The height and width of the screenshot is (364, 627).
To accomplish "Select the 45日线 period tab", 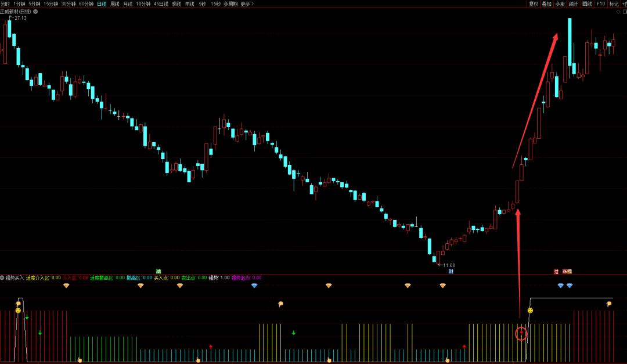I will pyautogui.click(x=161, y=3).
